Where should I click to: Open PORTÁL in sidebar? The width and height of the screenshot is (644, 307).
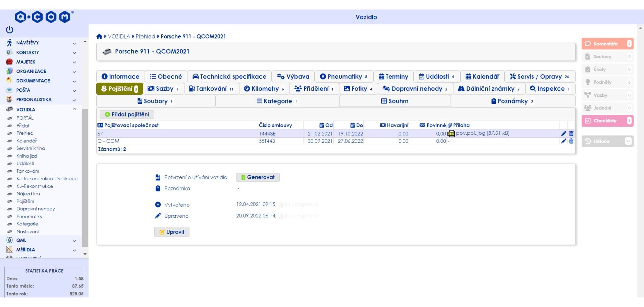coord(25,118)
